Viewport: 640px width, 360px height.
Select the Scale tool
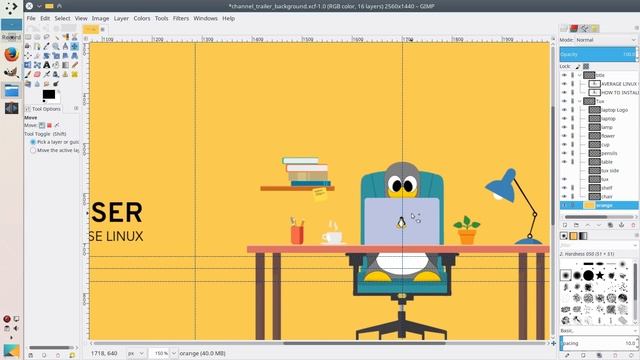(56, 56)
